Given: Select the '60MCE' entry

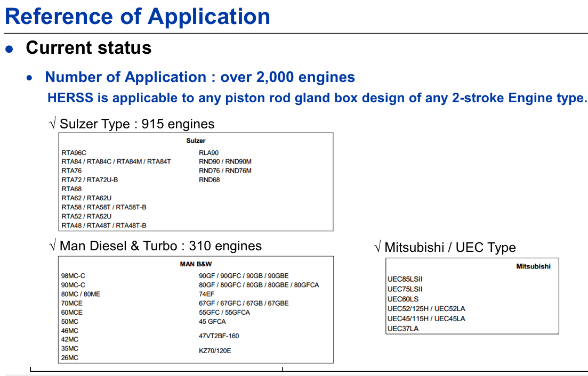Looking at the screenshot, I should 71,312.
